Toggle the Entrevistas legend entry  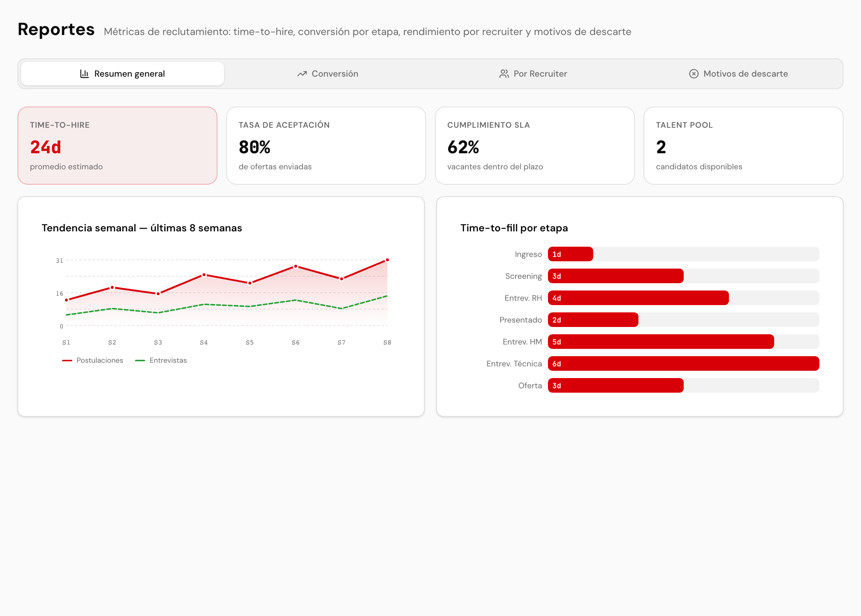[161, 360]
